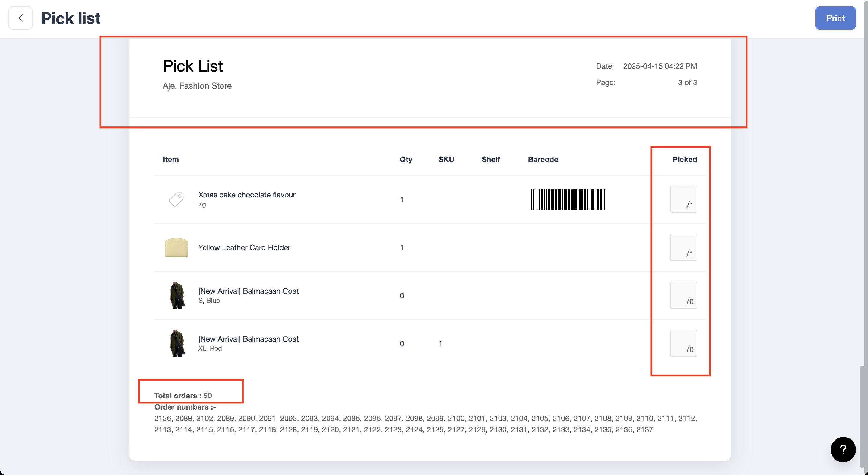Open the help question mark bubble
The image size is (868, 475).
point(843,449)
